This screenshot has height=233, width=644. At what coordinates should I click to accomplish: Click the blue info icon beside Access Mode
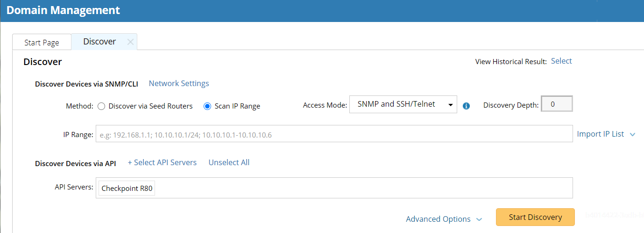tap(466, 106)
